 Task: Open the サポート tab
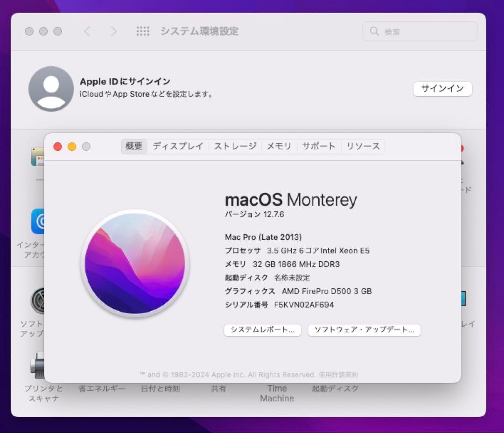click(318, 146)
